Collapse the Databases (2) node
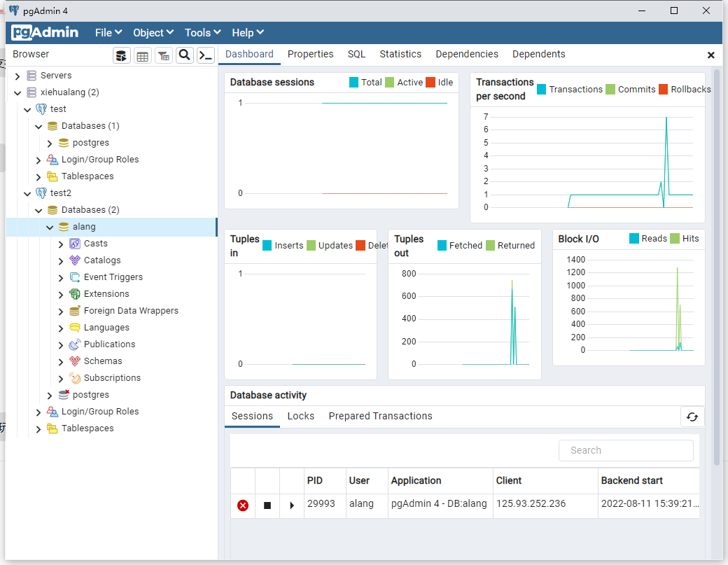728x565 pixels. pyautogui.click(x=38, y=210)
